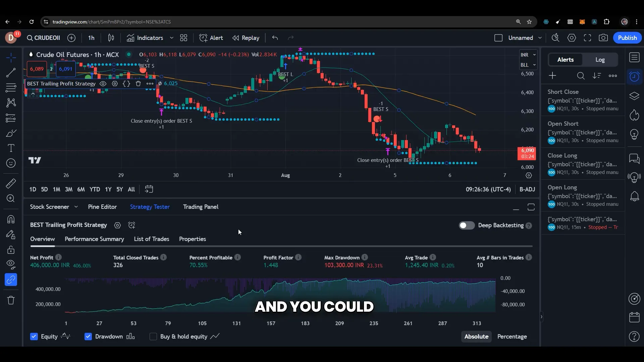Enter fullscreen chart mode
Image resolution: width=644 pixels, height=362 pixels.
tap(587, 38)
